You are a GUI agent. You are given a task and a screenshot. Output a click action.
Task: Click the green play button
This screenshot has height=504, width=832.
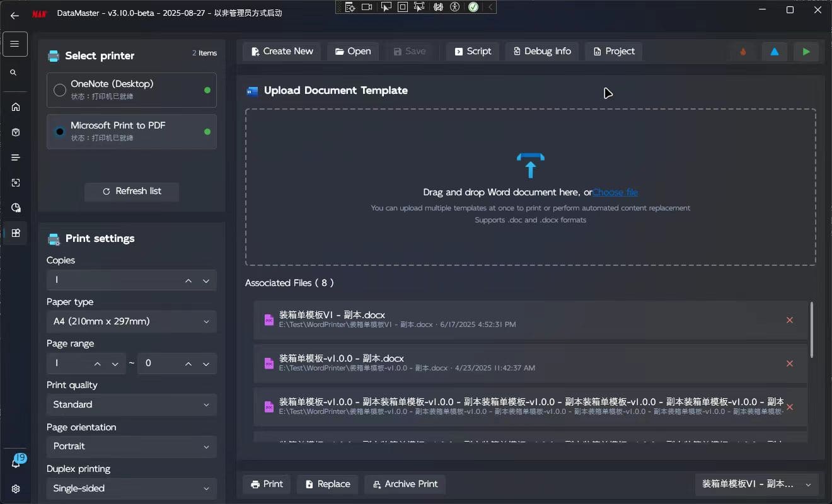click(x=806, y=52)
